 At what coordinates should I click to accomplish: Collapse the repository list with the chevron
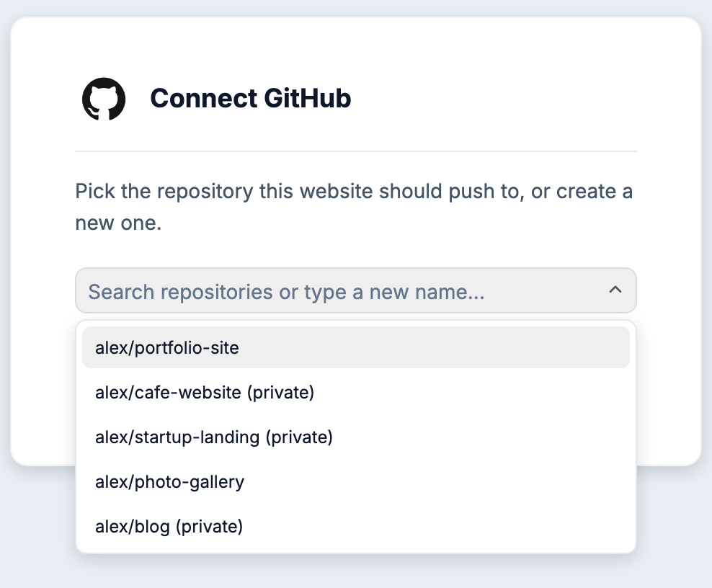pos(615,290)
